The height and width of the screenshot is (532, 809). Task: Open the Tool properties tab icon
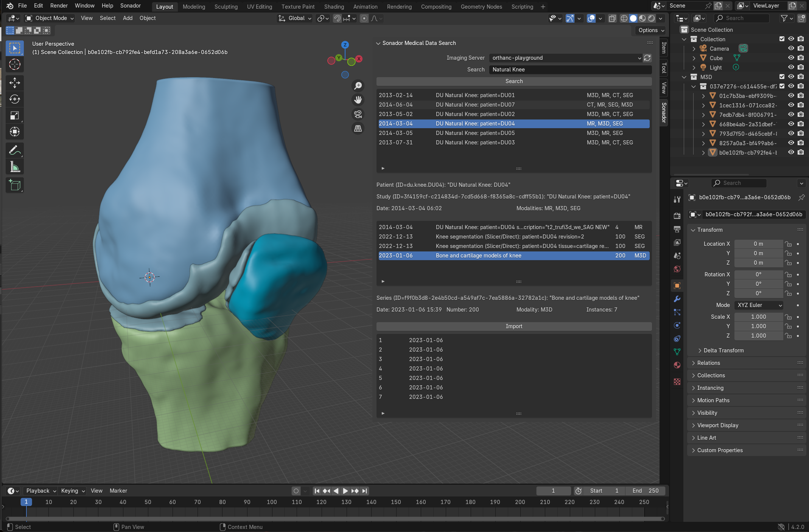click(x=677, y=199)
